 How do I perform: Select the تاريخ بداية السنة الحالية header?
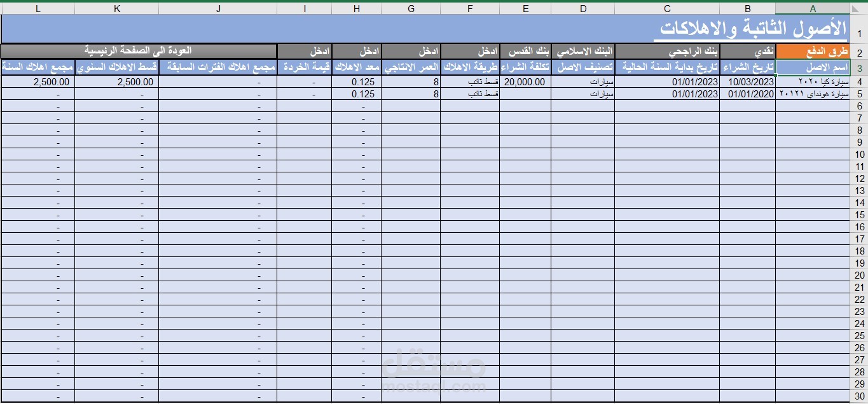[x=667, y=67]
